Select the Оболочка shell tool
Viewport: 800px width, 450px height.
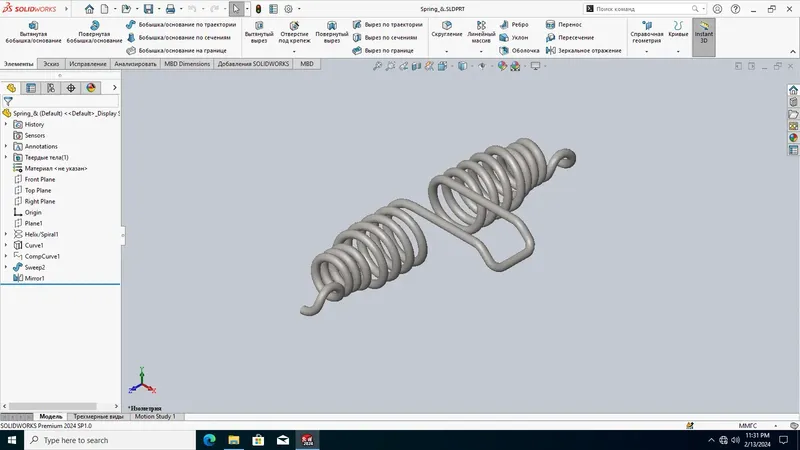point(519,51)
